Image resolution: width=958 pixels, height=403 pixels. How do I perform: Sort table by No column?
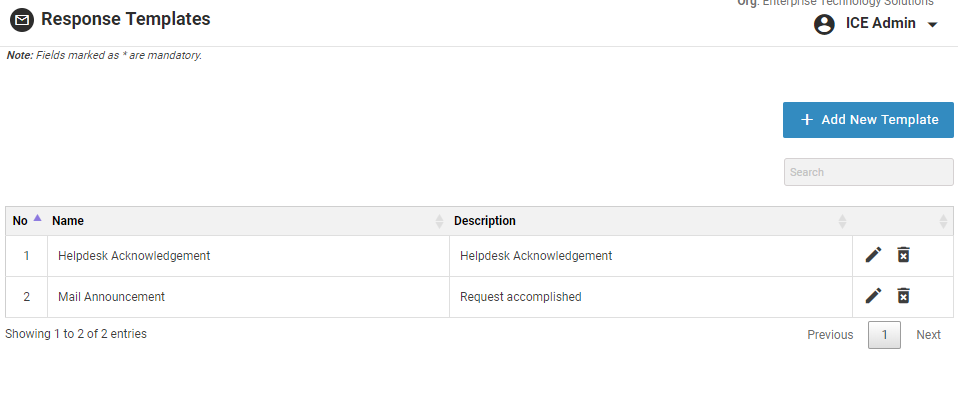pos(37,219)
